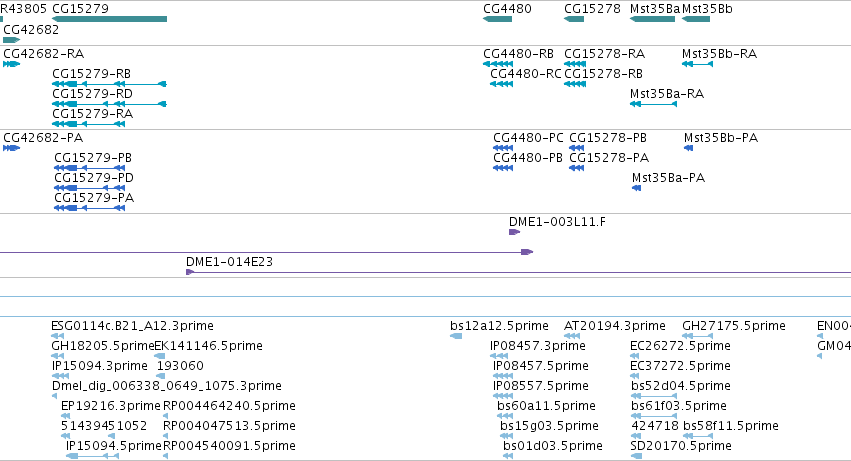851x461 pixels.
Task: Open the CG15279-RB transcript label
Action: [x=91, y=74]
